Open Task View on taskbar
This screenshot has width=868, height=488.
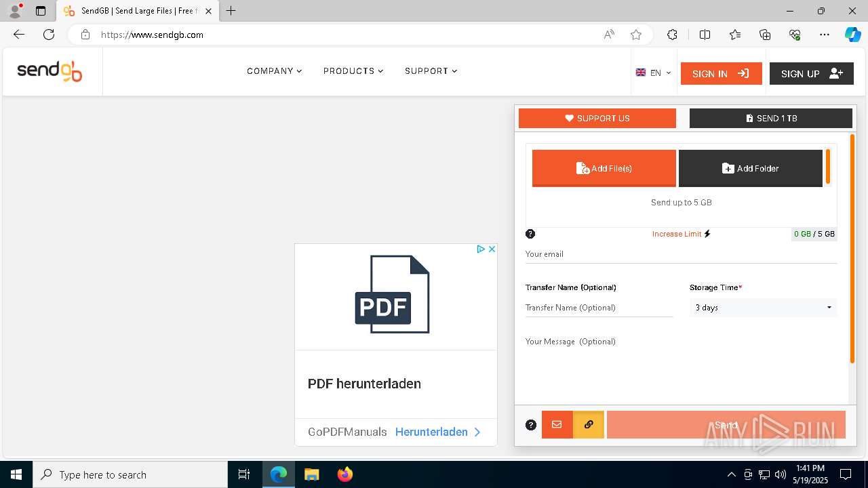tap(244, 474)
